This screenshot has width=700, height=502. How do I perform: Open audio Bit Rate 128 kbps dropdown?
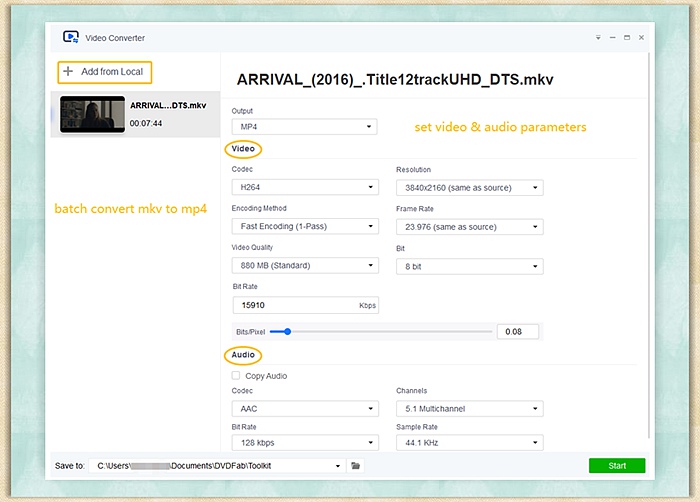pos(305,443)
